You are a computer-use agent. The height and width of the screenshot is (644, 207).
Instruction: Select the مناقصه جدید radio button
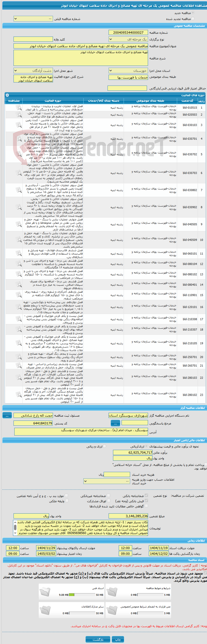(x=193, y=13)
